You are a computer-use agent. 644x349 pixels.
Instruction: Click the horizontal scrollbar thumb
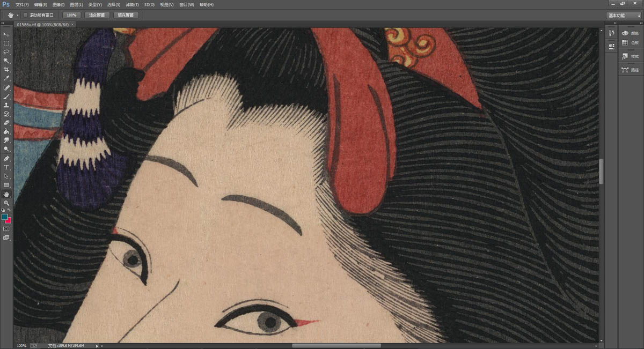336,346
